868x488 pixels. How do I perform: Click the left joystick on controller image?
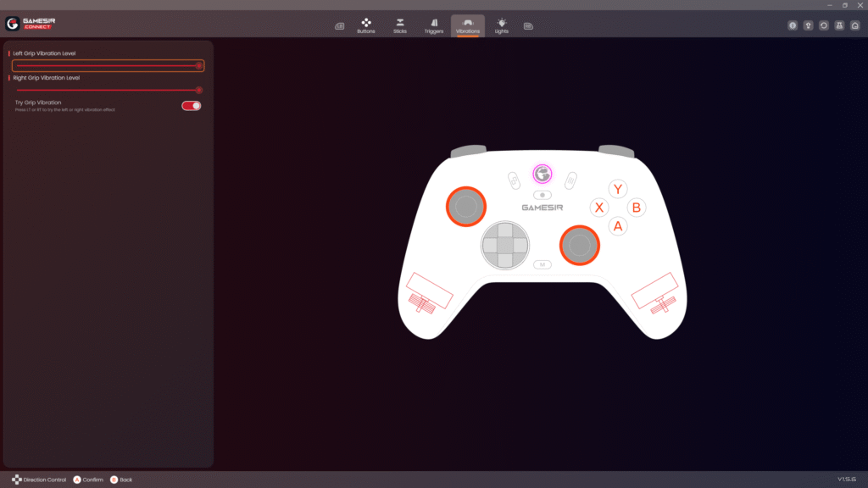[466, 207]
